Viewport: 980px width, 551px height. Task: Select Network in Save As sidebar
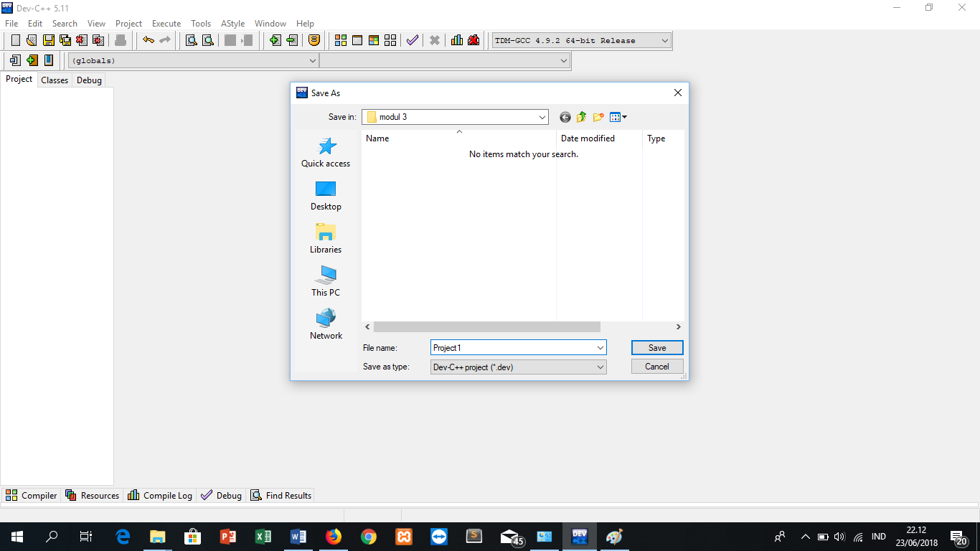pyautogui.click(x=326, y=325)
